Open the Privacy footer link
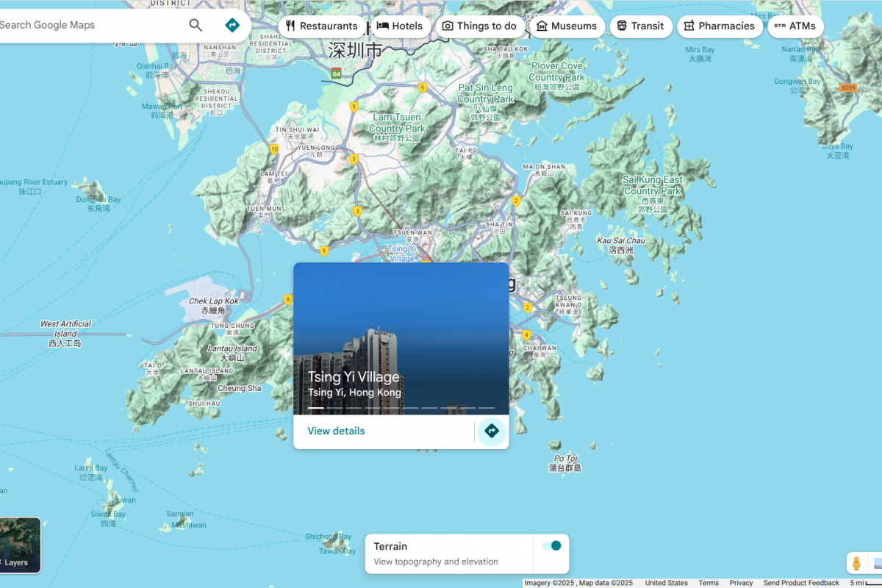The image size is (882, 588). [x=741, y=583]
